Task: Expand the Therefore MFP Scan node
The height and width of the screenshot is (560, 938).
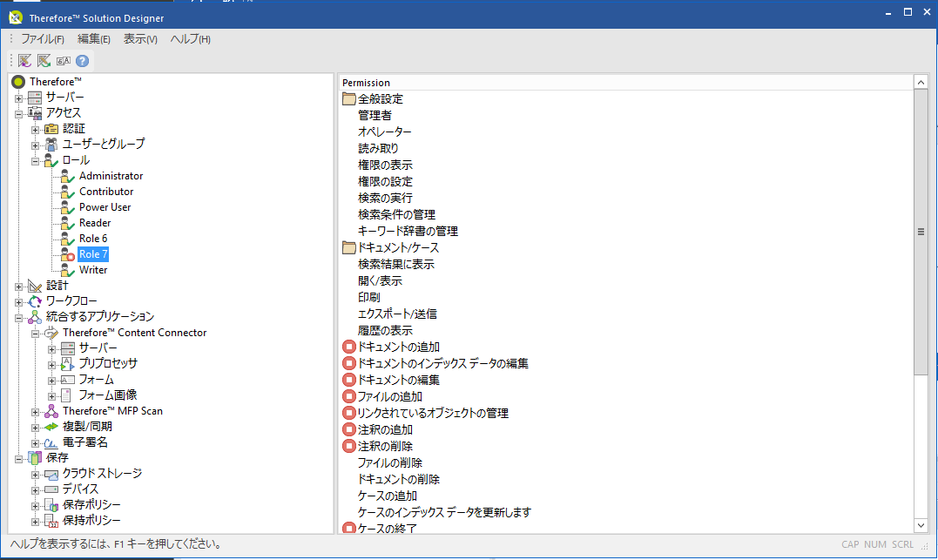Action: [x=36, y=412]
